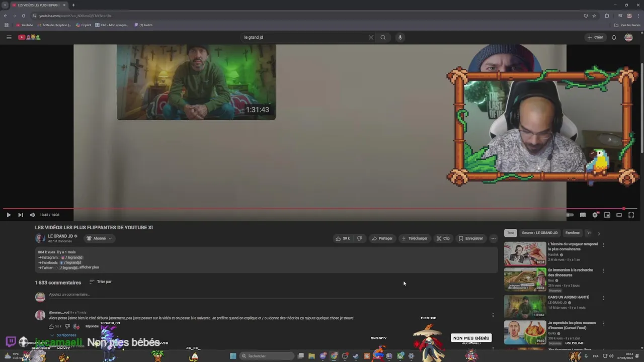Click the Windows Start button

pos(233,356)
